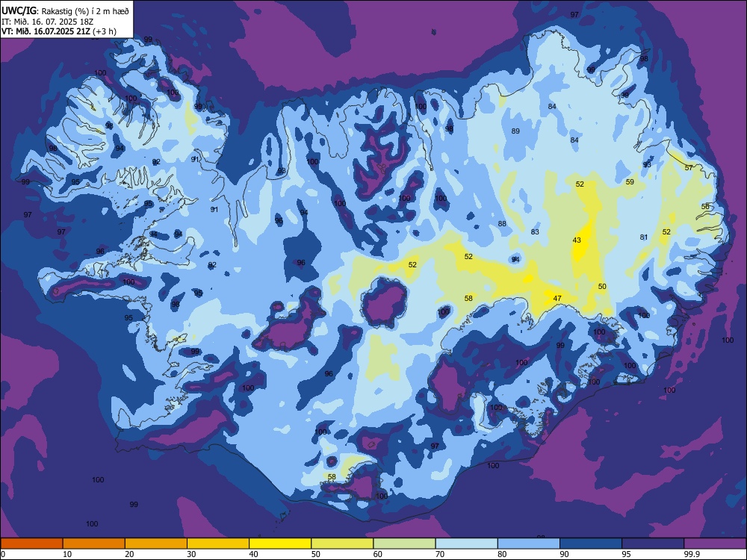
Task: Pick the purple legend swatch above 99.9
Action: [716, 544]
